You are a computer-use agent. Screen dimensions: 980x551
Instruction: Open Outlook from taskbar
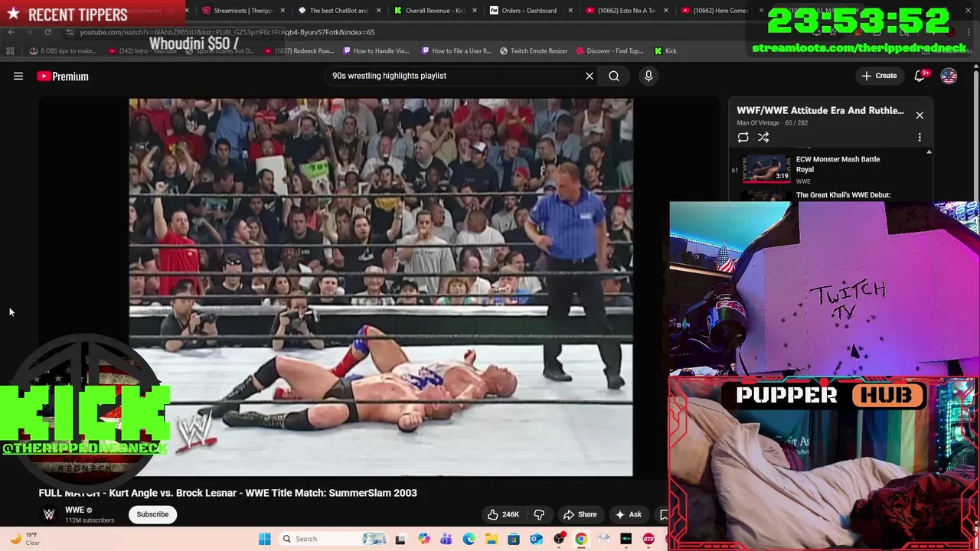pyautogui.click(x=536, y=539)
